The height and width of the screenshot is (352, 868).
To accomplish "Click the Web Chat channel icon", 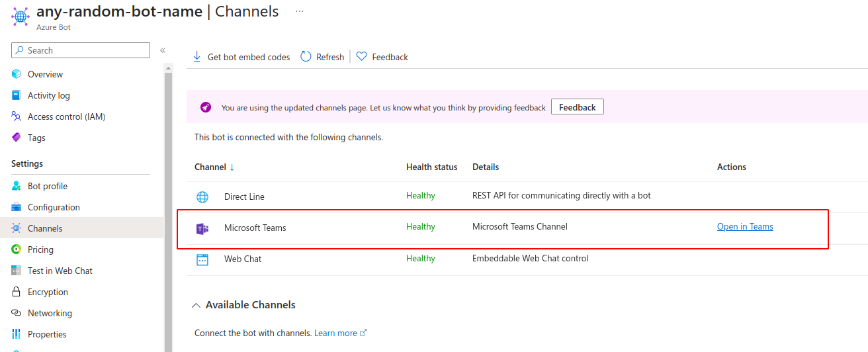I will pos(202,259).
